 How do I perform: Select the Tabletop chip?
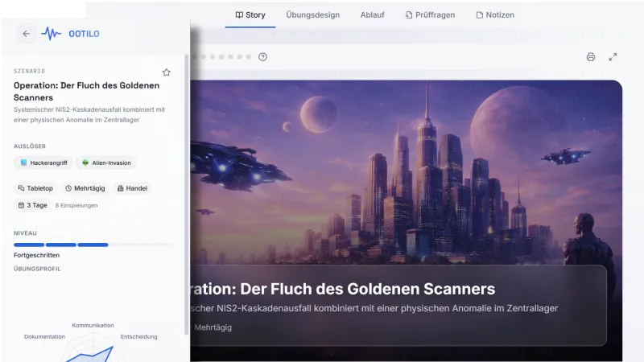pyautogui.click(x=35, y=188)
